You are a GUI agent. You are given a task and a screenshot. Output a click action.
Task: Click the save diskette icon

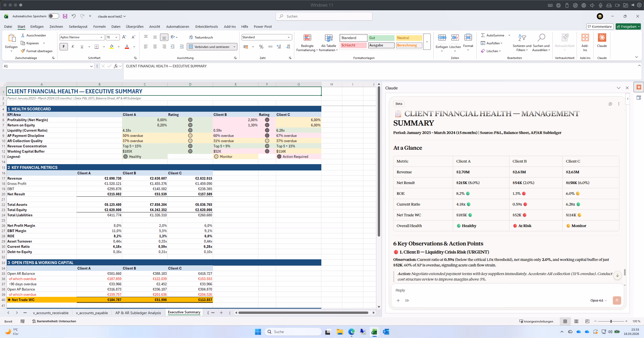tap(65, 16)
